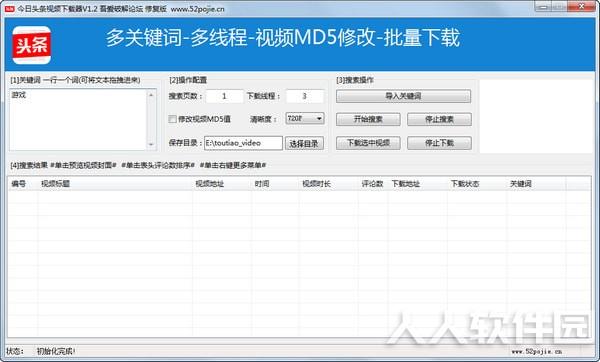The height and width of the screenshot is (362, 600).
Task: Click the 视频标题 column header
Action: pyautogui.click(x=115, y=184)
